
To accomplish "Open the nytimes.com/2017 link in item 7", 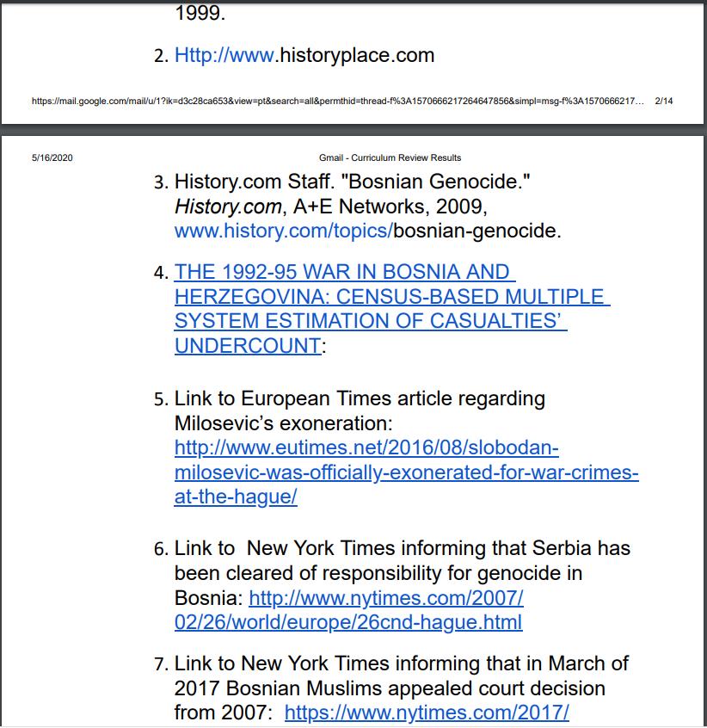I will coord(427,713).
